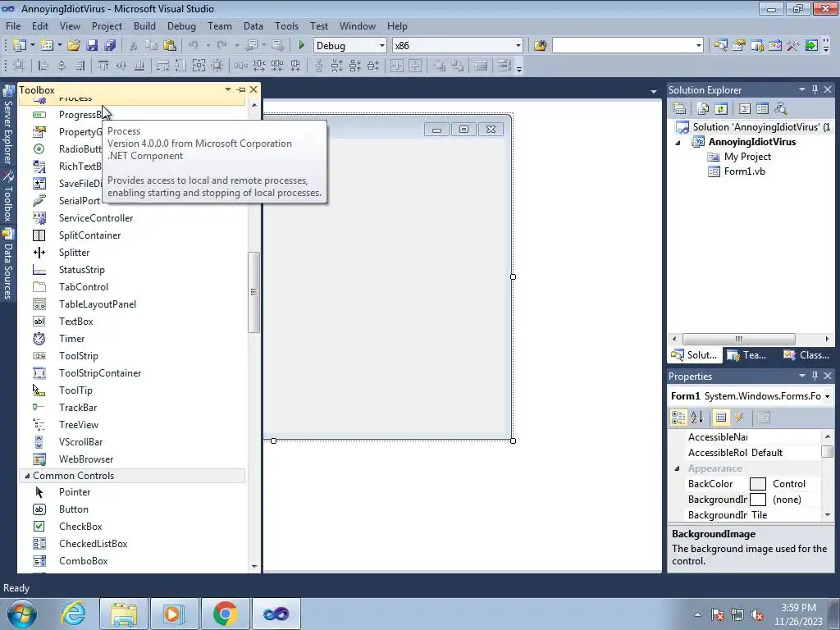Refresh the Solution Explorer

pyautogui.click(x=721, y=108)
